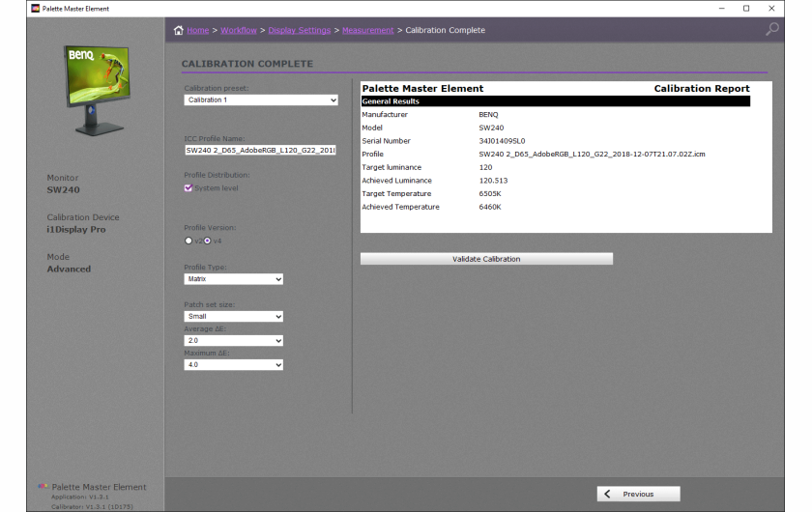Follow the Home breadcrumb link
812x512 pixels.
[198, 30]
